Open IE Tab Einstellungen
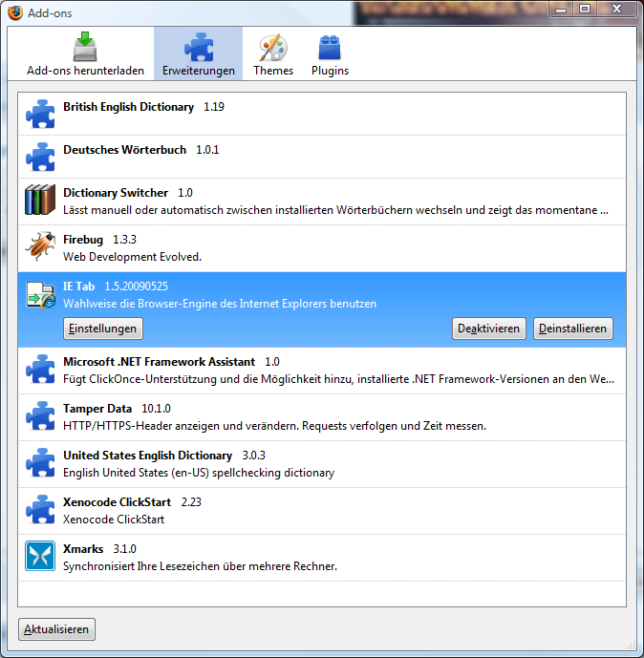644x658 pixels. [x=103, y=329]
